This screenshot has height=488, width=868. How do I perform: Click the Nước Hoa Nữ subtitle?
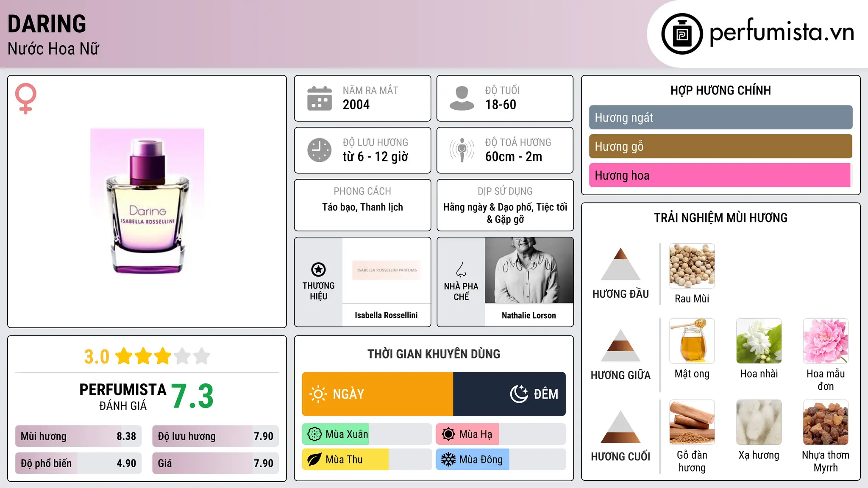[53, 49]
